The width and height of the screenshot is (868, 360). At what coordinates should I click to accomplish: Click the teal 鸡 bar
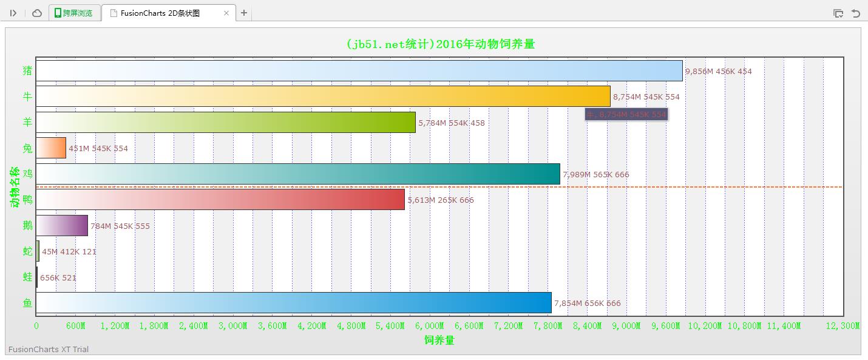pos(298,174)
